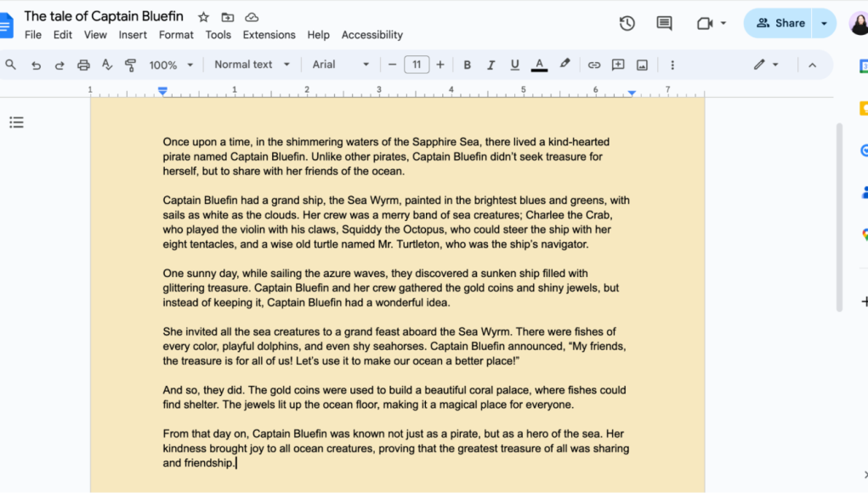Undo the last action
Image resolution: width=868 pixels, height=493 pixels.
[36, 65]
